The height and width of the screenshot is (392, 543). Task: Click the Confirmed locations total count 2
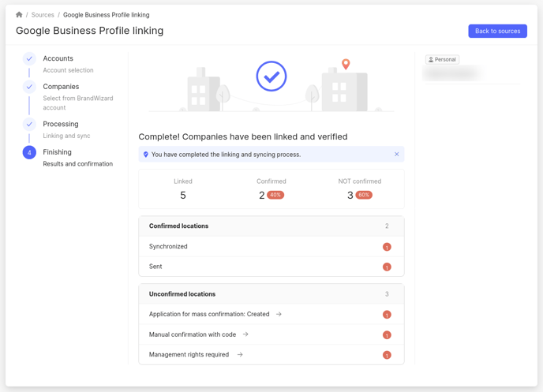point(387,226)
